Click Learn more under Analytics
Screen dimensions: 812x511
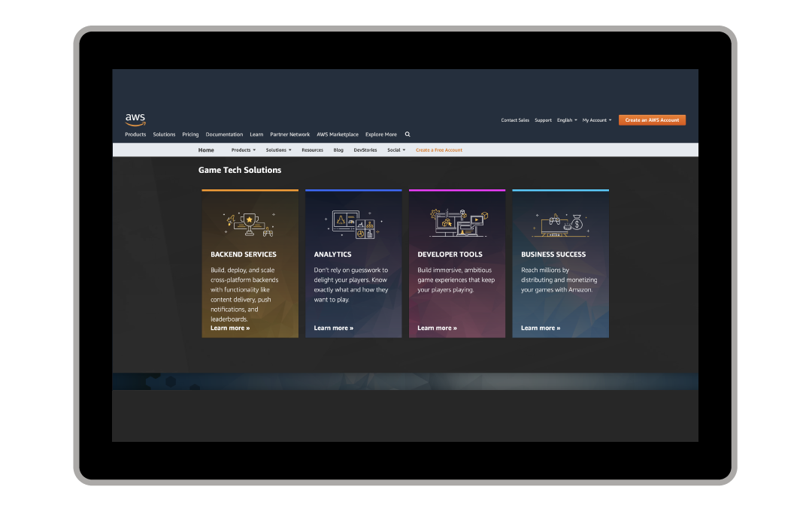334,328
